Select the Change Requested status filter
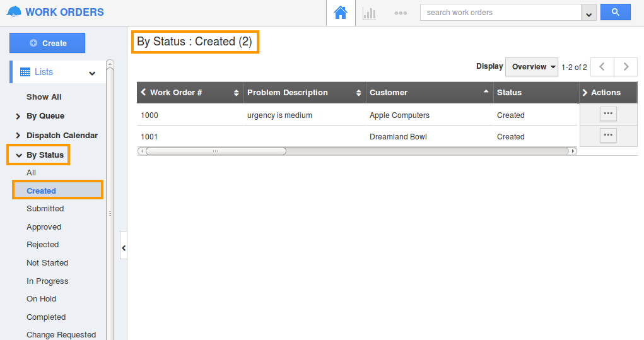 (x=61, y=335)
